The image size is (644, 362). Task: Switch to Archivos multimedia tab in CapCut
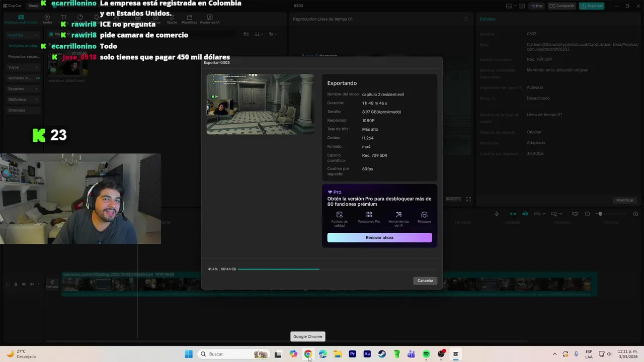pyautogui.click(x=21, y=19)
